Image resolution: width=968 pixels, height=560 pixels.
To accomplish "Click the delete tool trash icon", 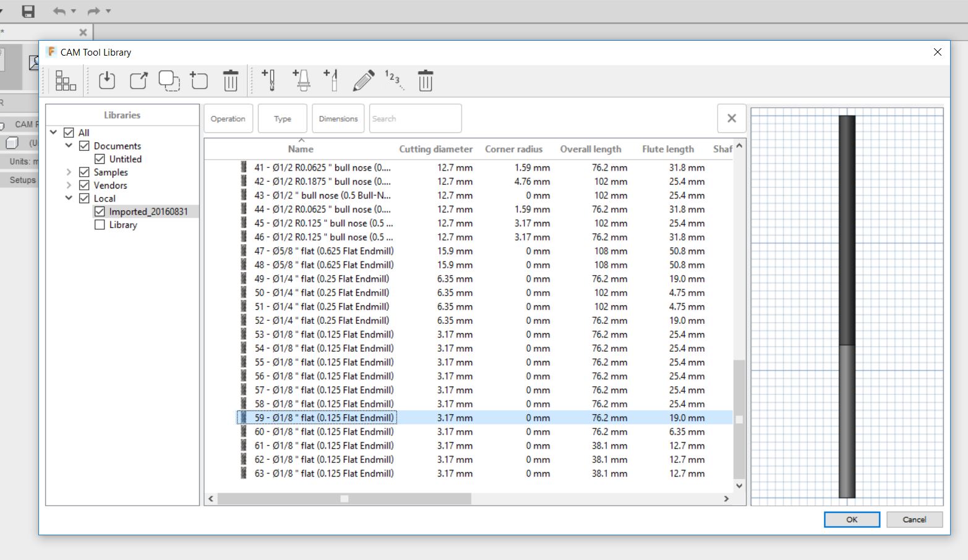I will [425, 80].
